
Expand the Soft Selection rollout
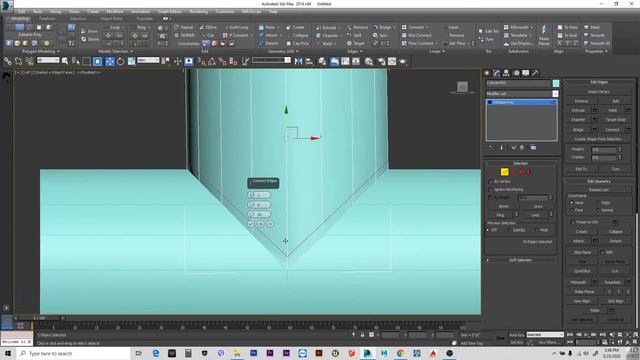point(520,260)
